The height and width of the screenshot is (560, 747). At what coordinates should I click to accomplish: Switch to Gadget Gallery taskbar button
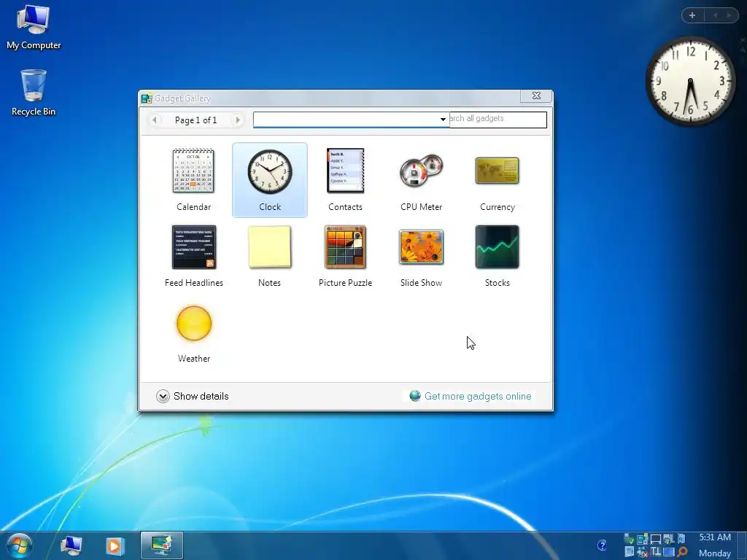(x=162, y=545)
